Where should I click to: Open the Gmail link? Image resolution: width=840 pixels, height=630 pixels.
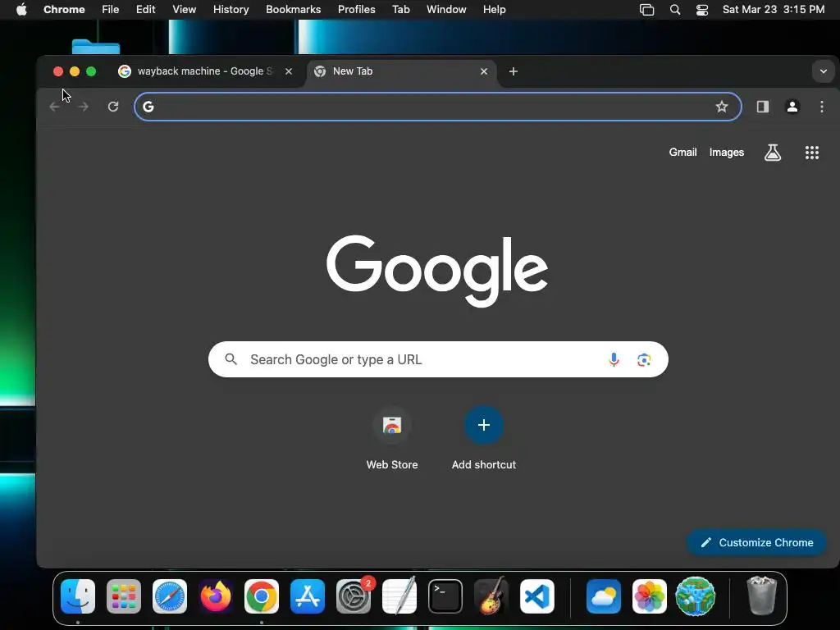coord(682,152)
